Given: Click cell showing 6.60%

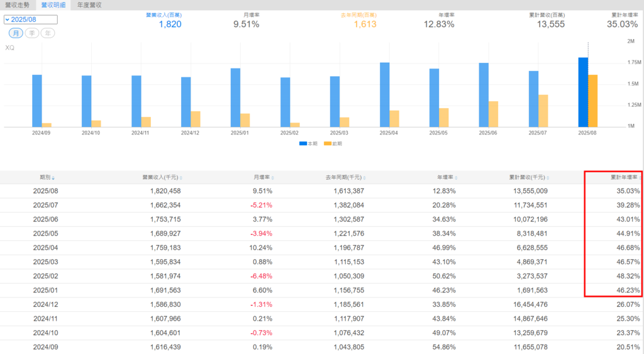Looking at the screenshot, I should click(262, 290).
